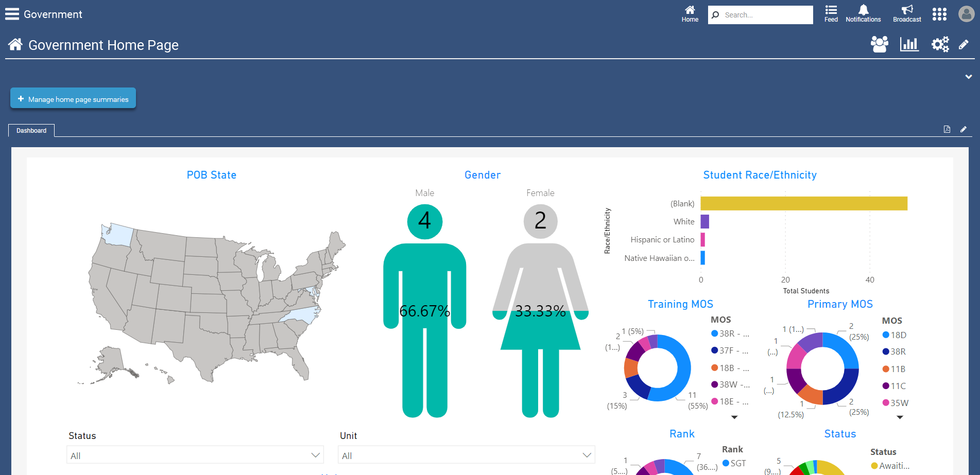Select 38R legend swatch in Training MOS
The width and height of the screenshot is (980, 475).
click(714, 333)
